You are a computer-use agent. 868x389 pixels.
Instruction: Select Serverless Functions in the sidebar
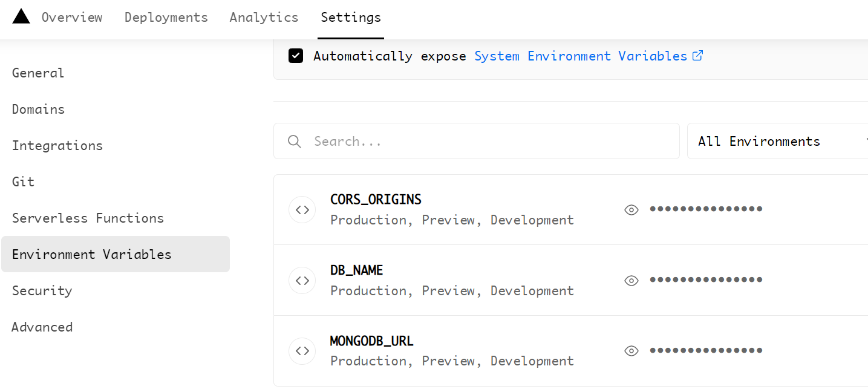pos(88,218)
